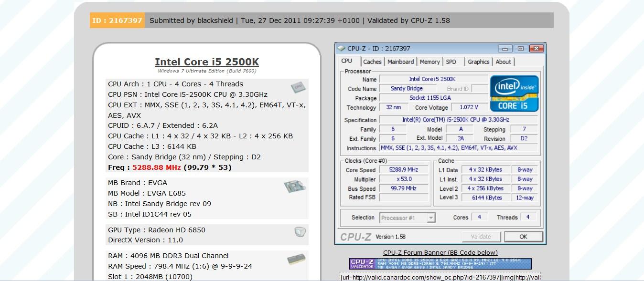The image size is (644, 281).
Task: Open the SPD tab
Action: (451, 62)
